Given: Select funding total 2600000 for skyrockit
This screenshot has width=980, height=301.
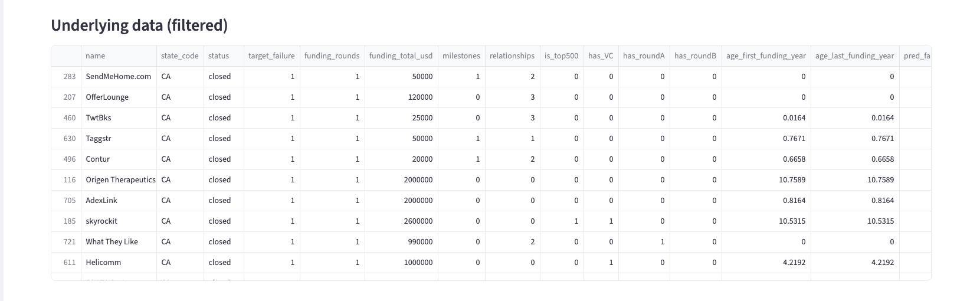Looking at the screenshot, I should click(401, 221).
